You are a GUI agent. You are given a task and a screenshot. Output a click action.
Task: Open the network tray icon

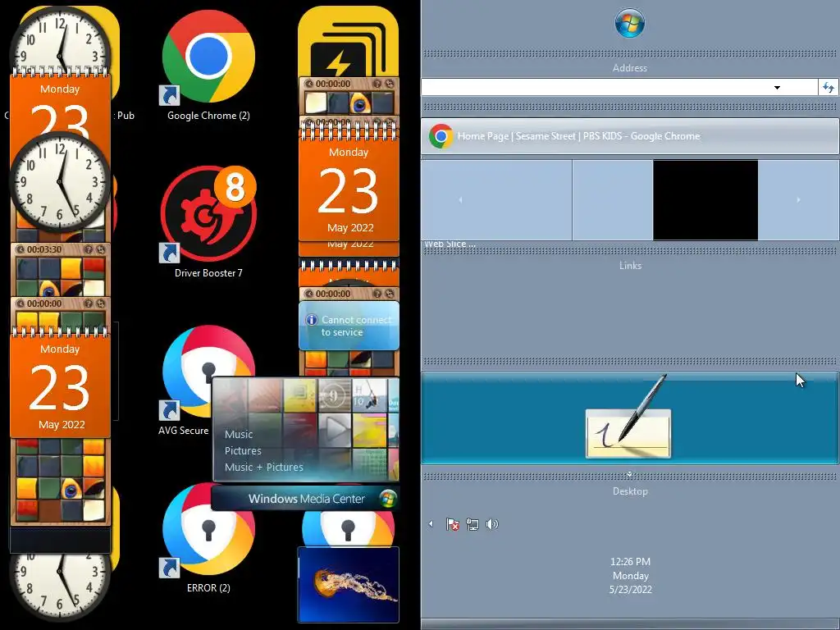point(472,524)
